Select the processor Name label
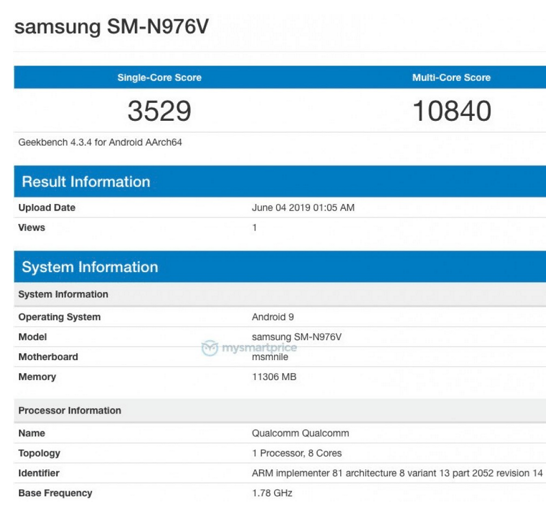This screenshot has height=514, width=560. pyautogui.click(x=31, y=433)
